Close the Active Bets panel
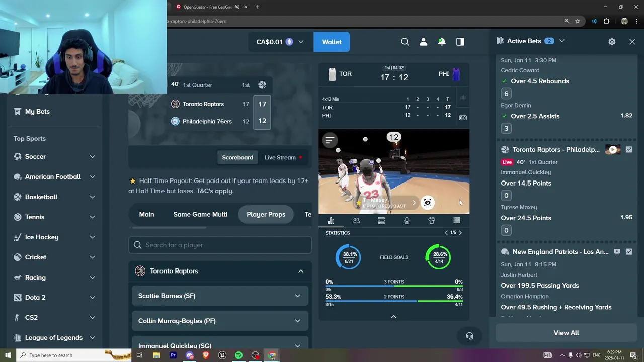 click(x=632, y=42)
